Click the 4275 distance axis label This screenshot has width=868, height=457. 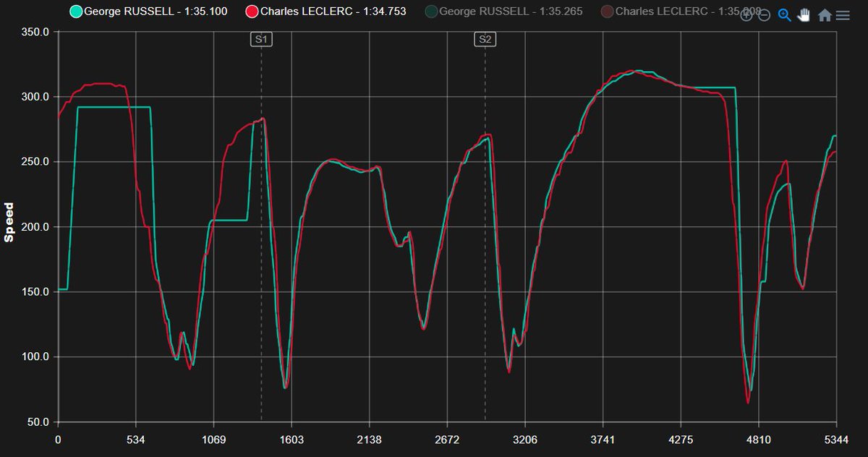[x=681, y=439]
